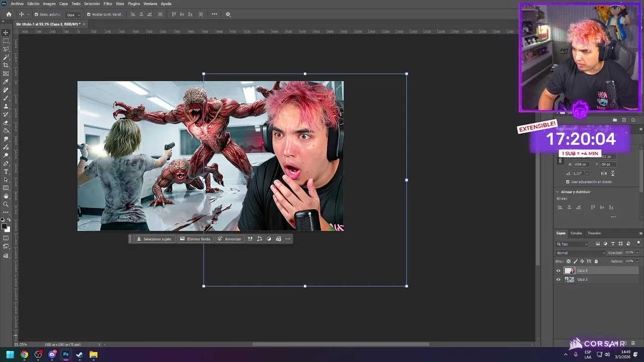Select the Move tool in the toolbox
This screenshot has width=644, height=362.
coord(6,33)
